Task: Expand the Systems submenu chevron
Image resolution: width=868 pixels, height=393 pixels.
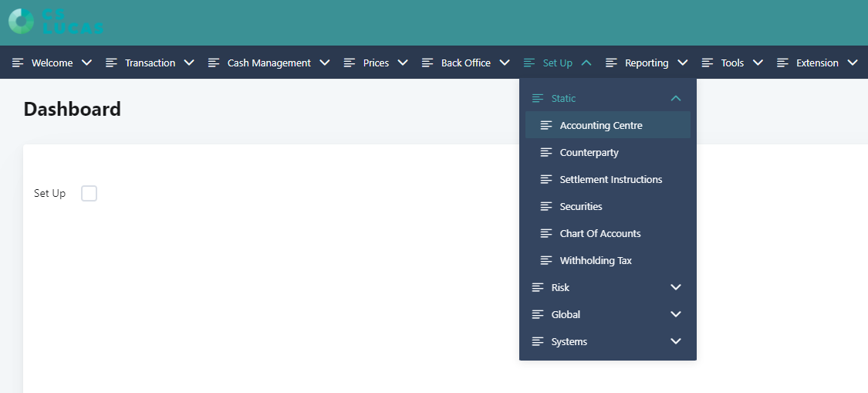Action: tap(676, 341)
